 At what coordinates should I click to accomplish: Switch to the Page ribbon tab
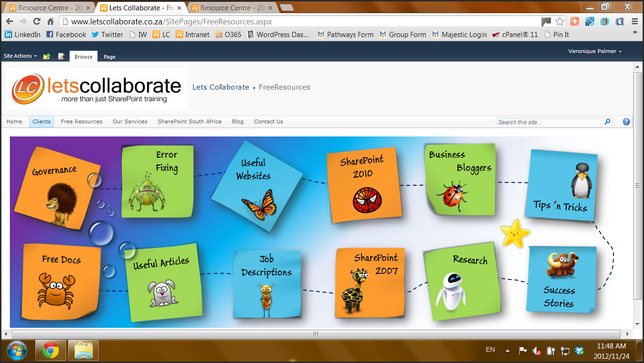[109, 57]
